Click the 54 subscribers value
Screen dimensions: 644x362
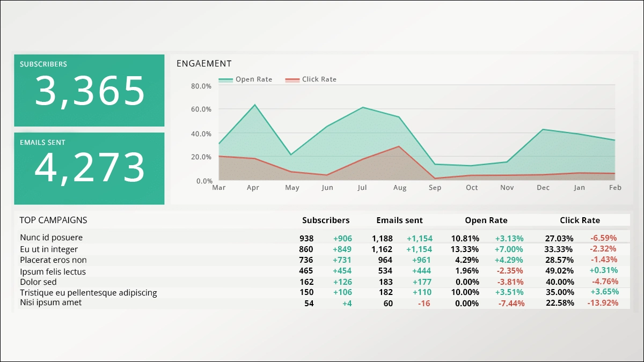click(x=309, y=304)
